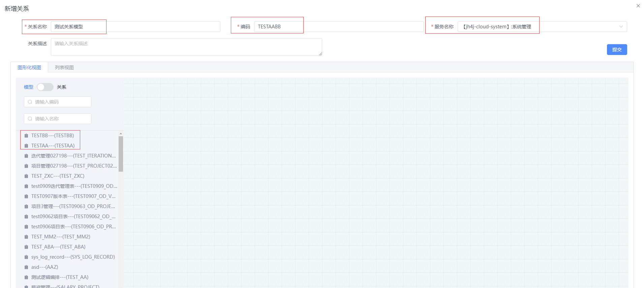Select 迭代管理027198 list item

tap(73, 156)
